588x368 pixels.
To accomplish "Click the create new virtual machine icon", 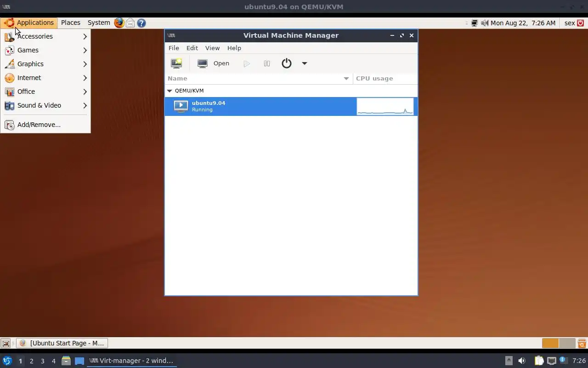I will pyautogui.click(x=176, y=63).
